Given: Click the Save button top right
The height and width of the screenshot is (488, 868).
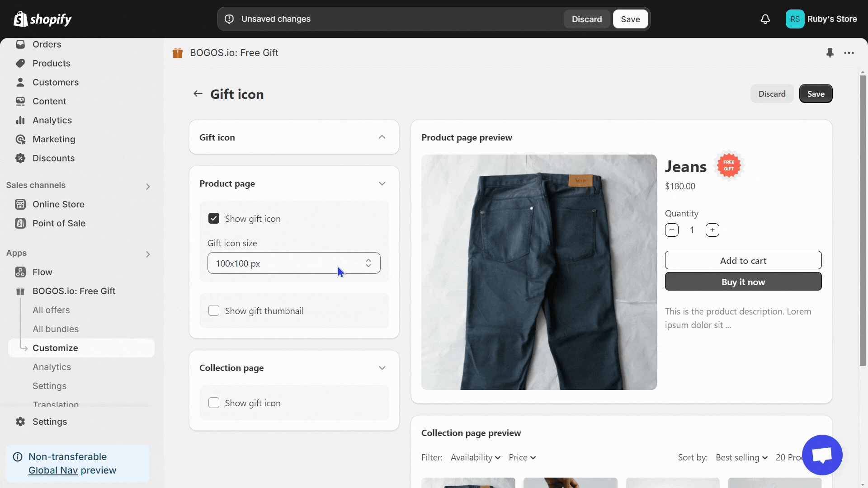Looking at the screenshot, I should [x=630, y=19].
